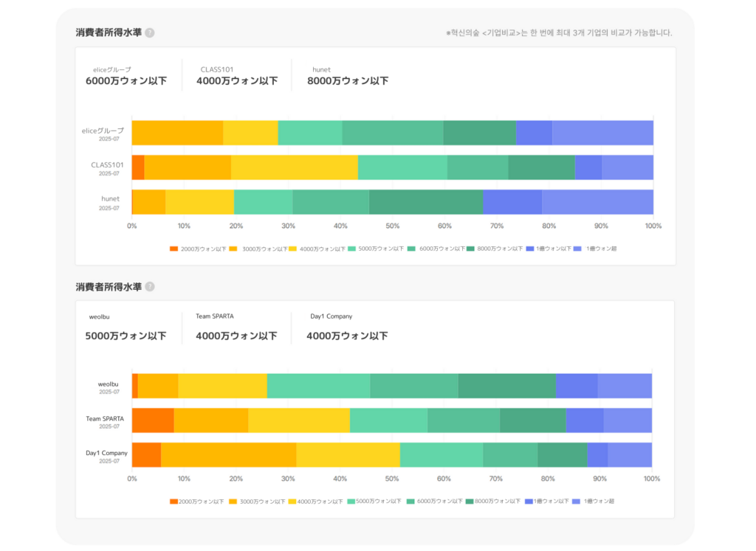Click the weolbu y-axis label
756x551 pixels.
(109, 384)
